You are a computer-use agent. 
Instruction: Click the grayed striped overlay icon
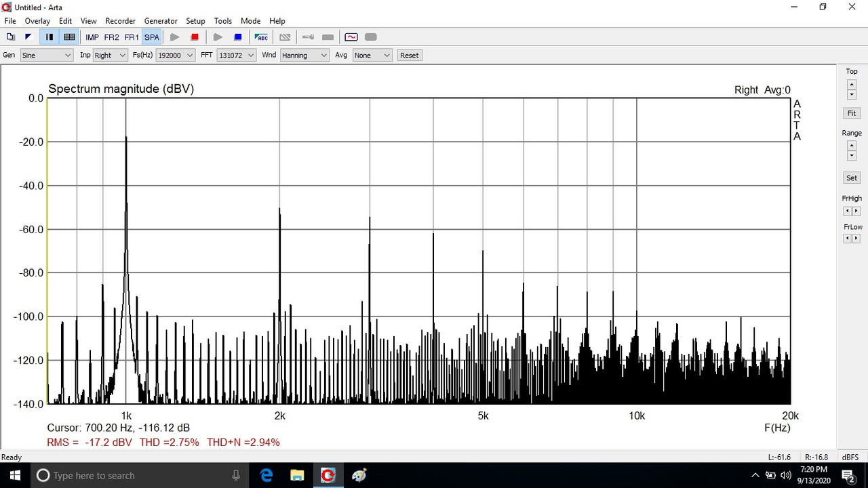(x=285, y=37)
